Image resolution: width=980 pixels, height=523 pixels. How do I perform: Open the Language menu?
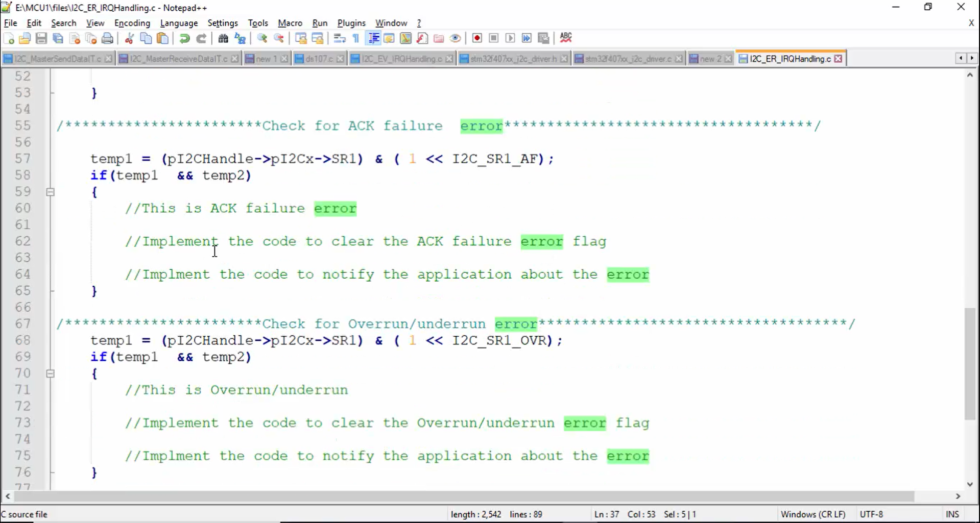tap(179, 23)
